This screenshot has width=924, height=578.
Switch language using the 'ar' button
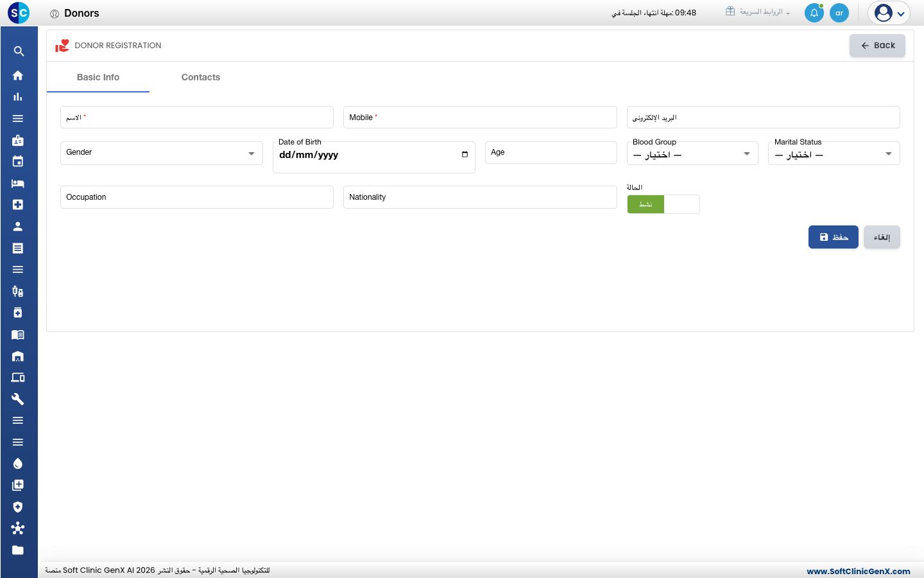[839, 13]
